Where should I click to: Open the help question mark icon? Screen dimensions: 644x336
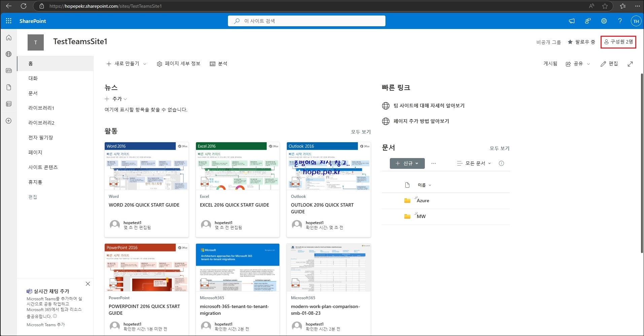pyautogui.click(x=620, y=21)
